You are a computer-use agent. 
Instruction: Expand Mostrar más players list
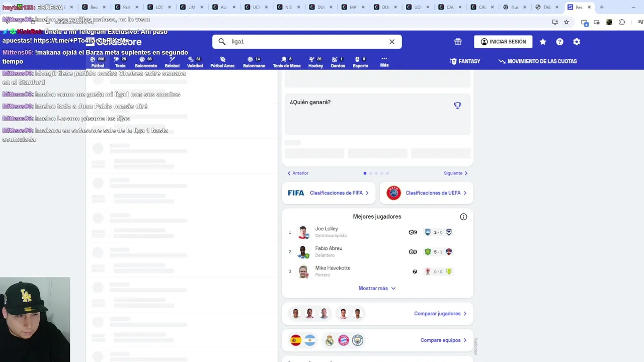(377, 289)
